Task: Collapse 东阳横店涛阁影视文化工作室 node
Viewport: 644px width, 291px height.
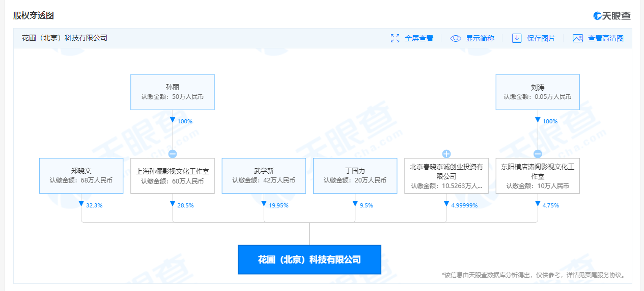Action: point(538,154)
